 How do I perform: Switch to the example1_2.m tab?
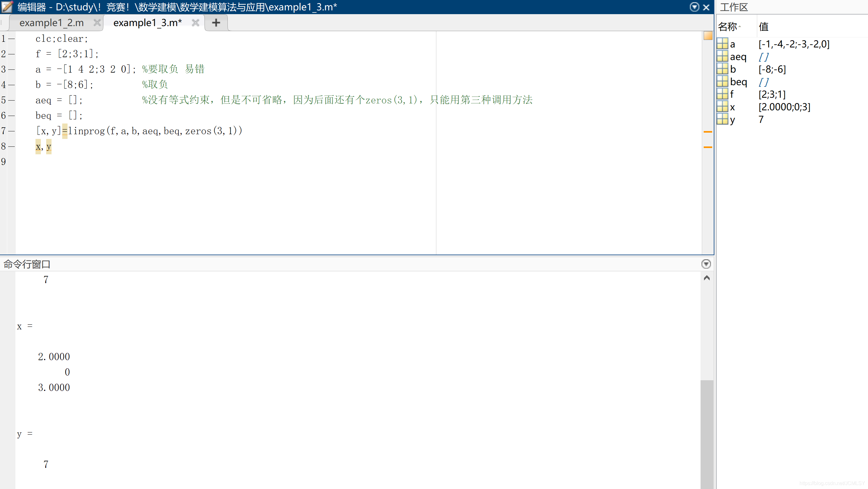[52, 23]
